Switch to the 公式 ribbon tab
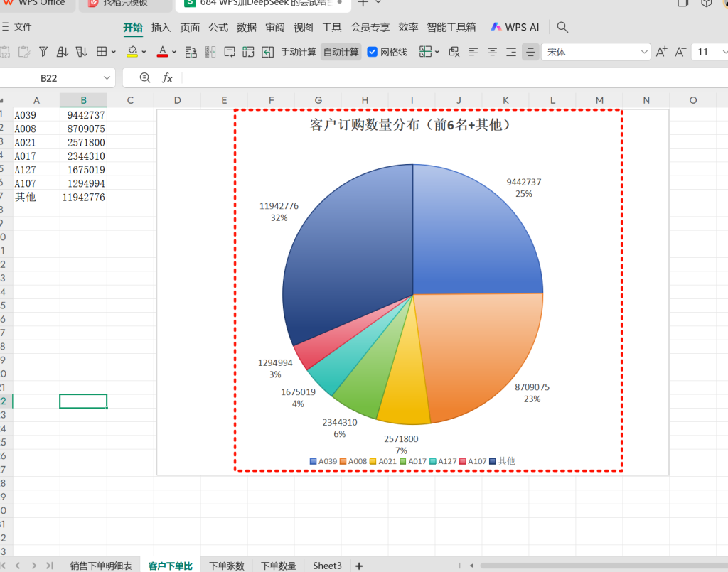Viewport: 728px width, 572px height. 218,28
